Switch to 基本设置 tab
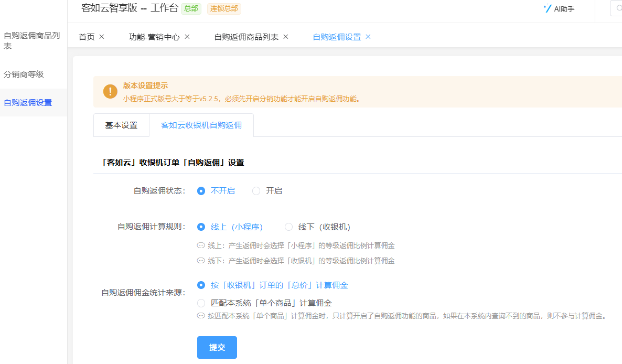This screenshot has width=622, height=364. coord(121,125)
